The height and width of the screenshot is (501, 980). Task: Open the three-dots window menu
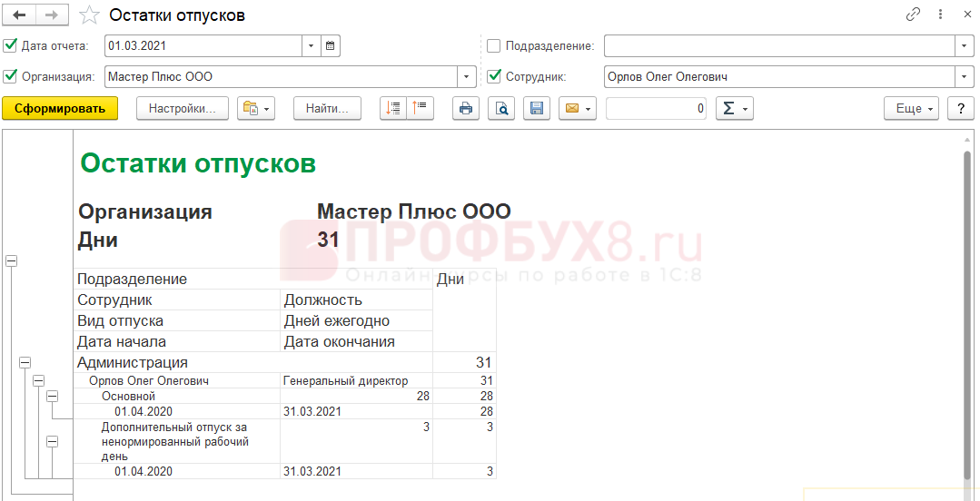939,15
